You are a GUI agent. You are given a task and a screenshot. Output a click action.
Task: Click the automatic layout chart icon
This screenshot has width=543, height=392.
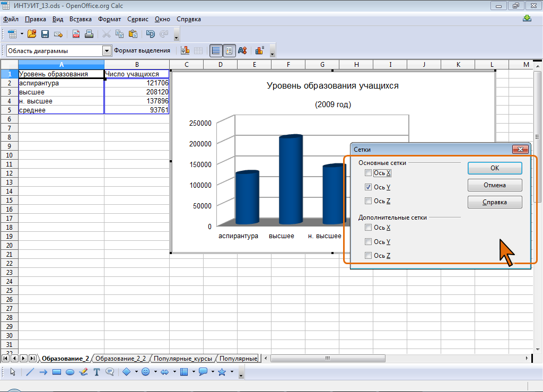click(x=259, y=50)
